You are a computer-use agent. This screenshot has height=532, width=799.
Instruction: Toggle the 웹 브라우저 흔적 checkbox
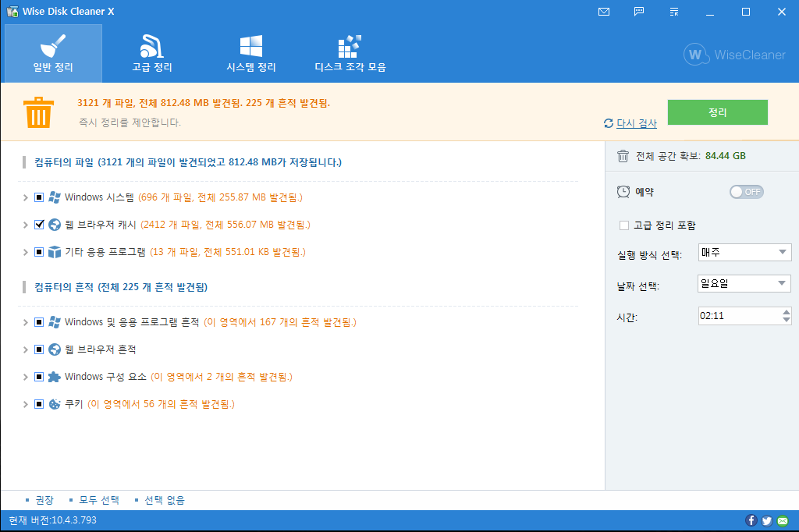point(39,349)
